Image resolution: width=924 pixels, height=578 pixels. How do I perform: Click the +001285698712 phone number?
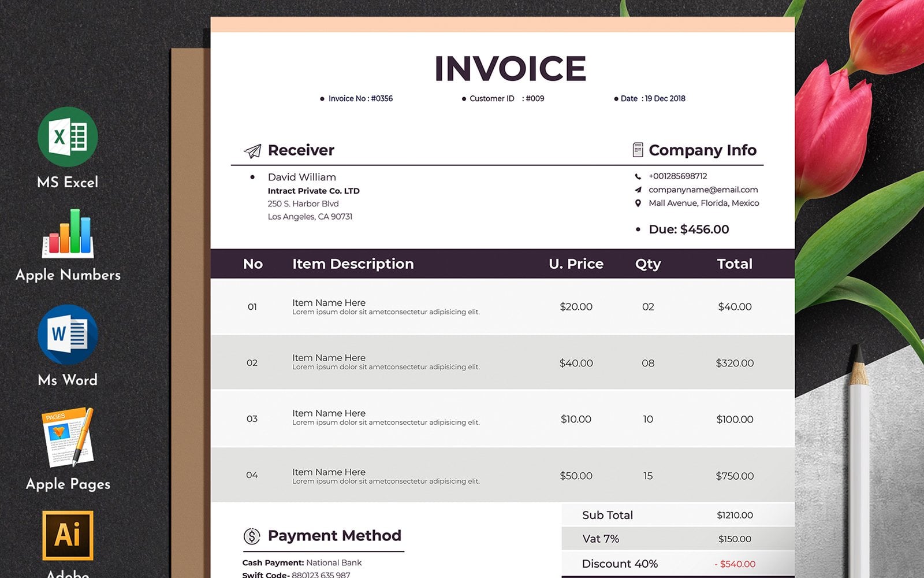(677, 176)
